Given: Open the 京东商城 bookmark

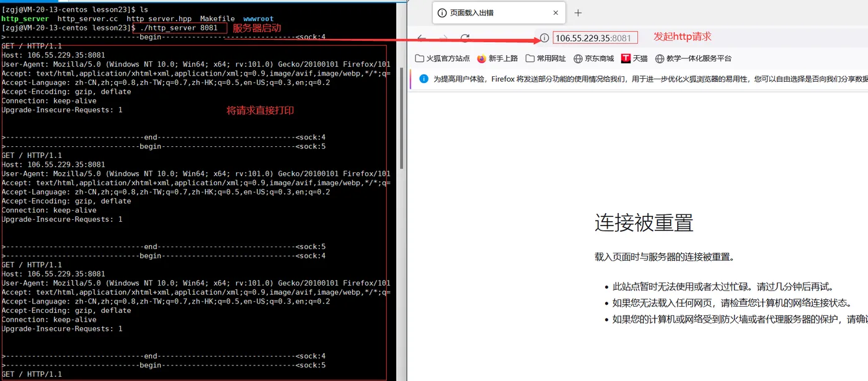Looking at the screenshot, I should click(594, 58).
